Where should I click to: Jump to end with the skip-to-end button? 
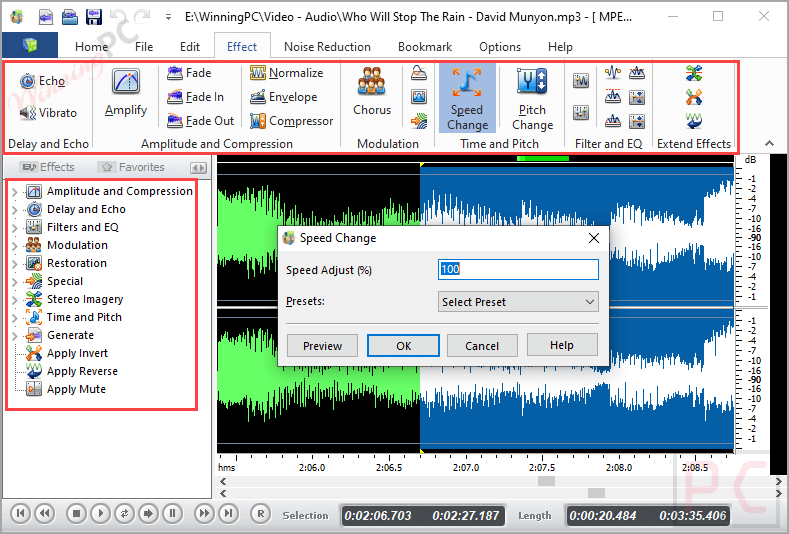click(x=228, y=513)
